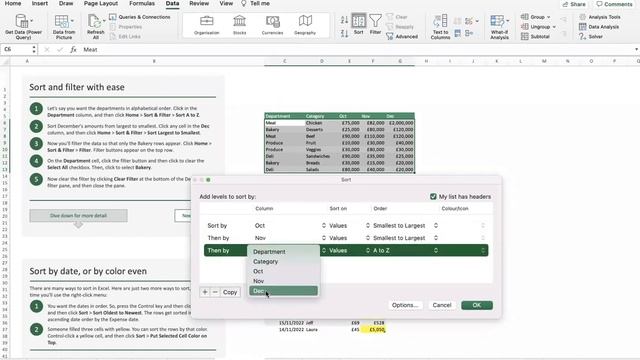Toggle My list has headers checkbox
Screen dimensions: 640x360
433,196
